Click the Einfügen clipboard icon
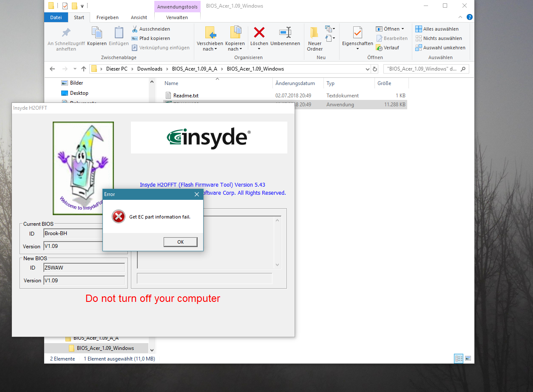533x392 pixels. tap(119, 32)
